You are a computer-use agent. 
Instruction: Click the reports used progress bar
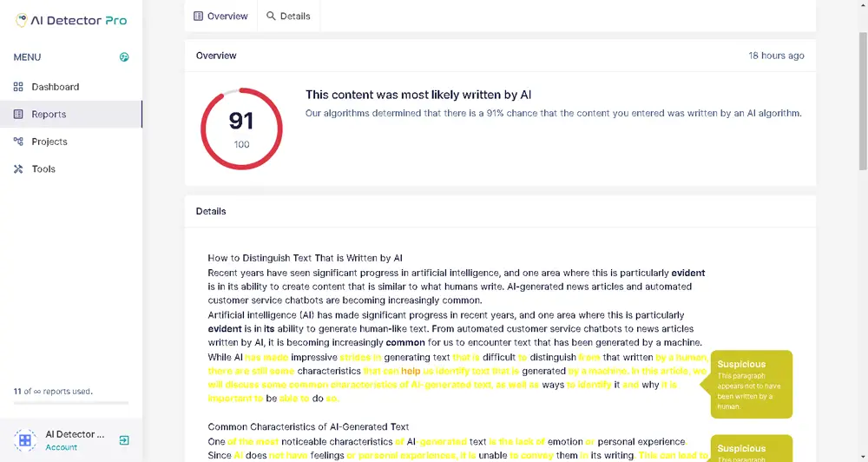click(x=71, y=403)
